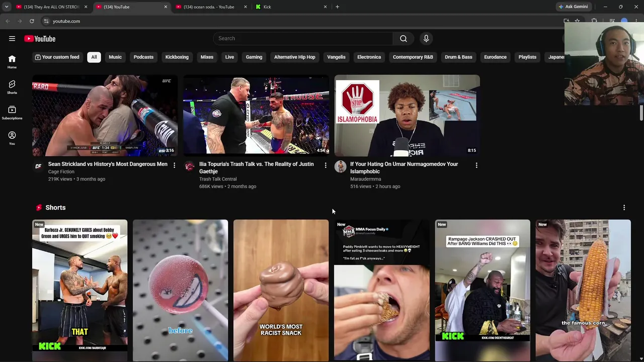Open a new browser tab
Image resolution: width=644 pixels, height=362 pixels.
tap(337, 7)
